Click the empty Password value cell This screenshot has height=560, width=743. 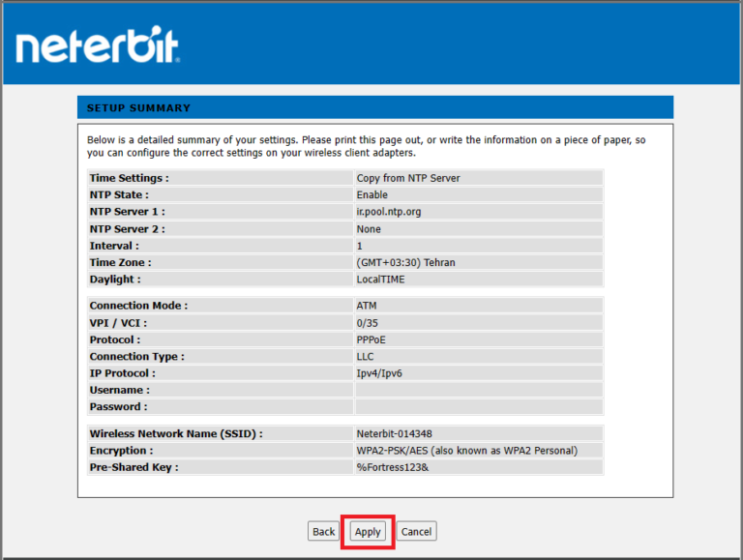(x=478, y=407)
